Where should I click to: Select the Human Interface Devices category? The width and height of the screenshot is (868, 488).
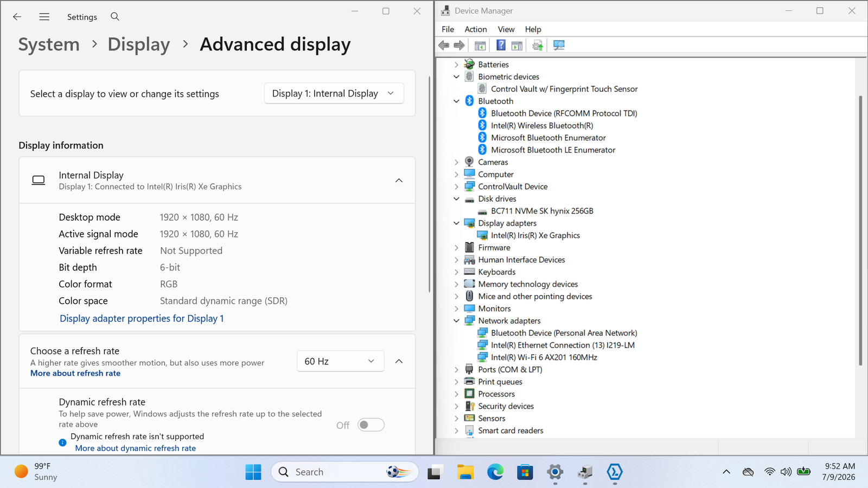click(521, 260)
